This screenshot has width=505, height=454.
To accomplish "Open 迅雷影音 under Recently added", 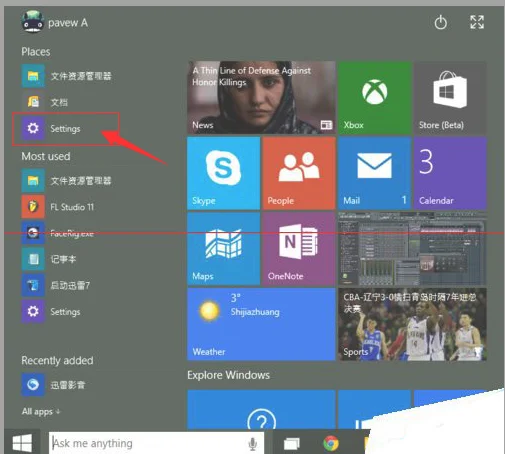I will point(54,385).
